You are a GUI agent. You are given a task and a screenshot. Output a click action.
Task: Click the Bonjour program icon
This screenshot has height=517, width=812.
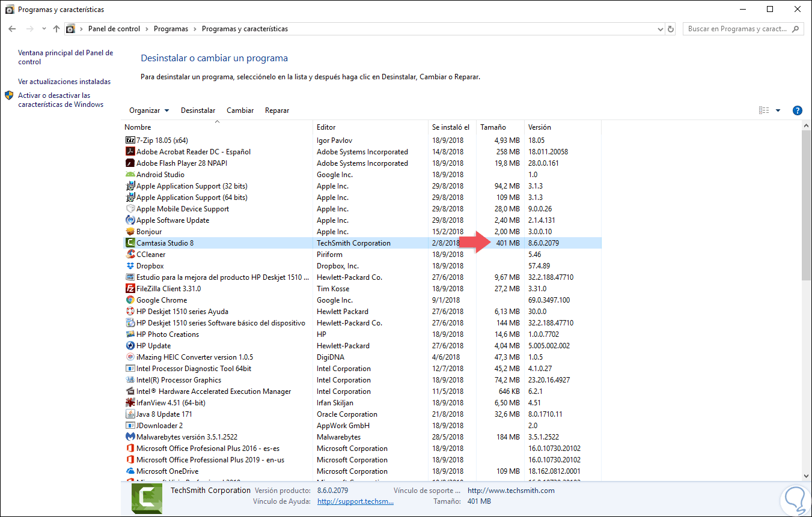pos(130,232)
